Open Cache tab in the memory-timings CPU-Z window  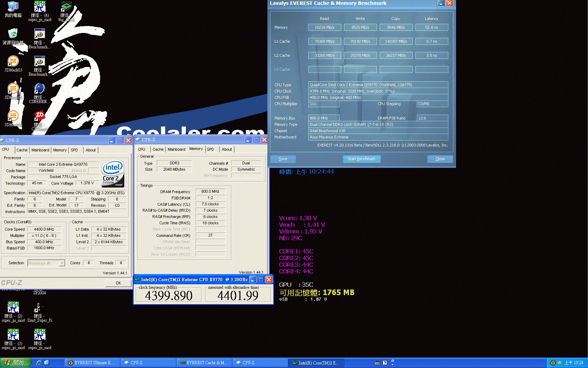point(158,149)
